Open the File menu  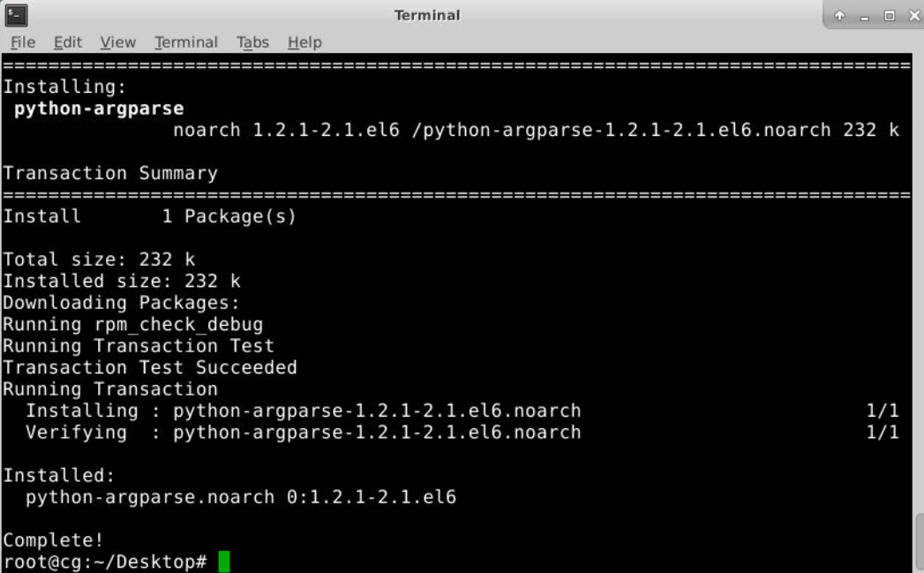[x=22, y=41]
